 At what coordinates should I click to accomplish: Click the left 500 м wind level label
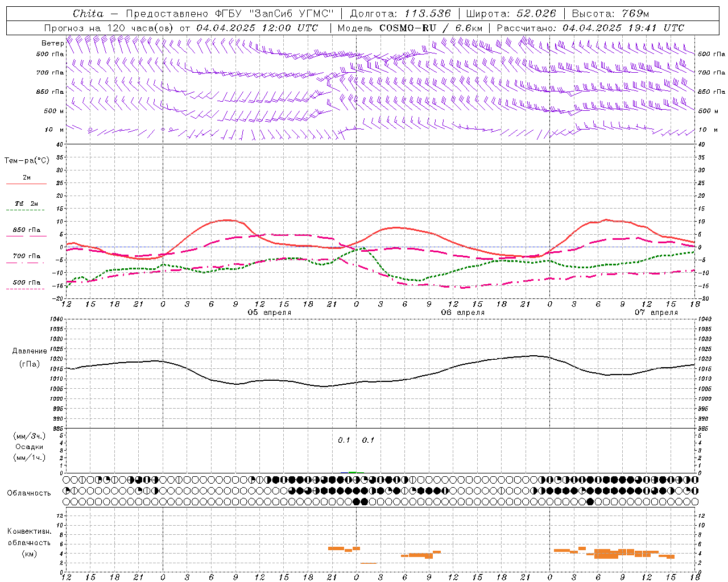(54, 111)
